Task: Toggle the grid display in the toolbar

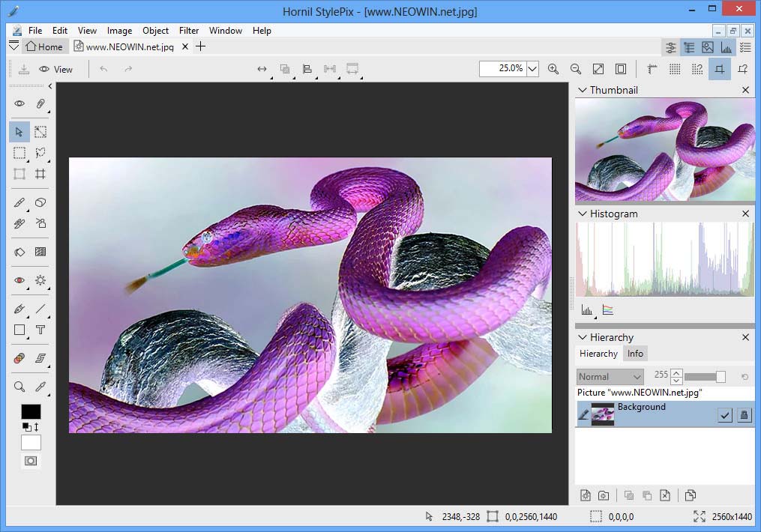Action: tap(675, 69)
